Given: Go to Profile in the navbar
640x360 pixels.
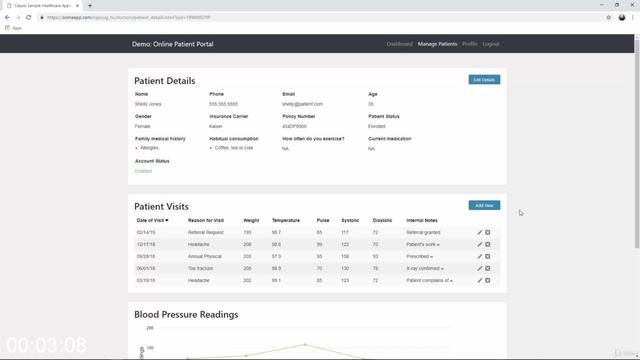Looking at the screenshot, I should pyautogui.click(x=470, y=44).
